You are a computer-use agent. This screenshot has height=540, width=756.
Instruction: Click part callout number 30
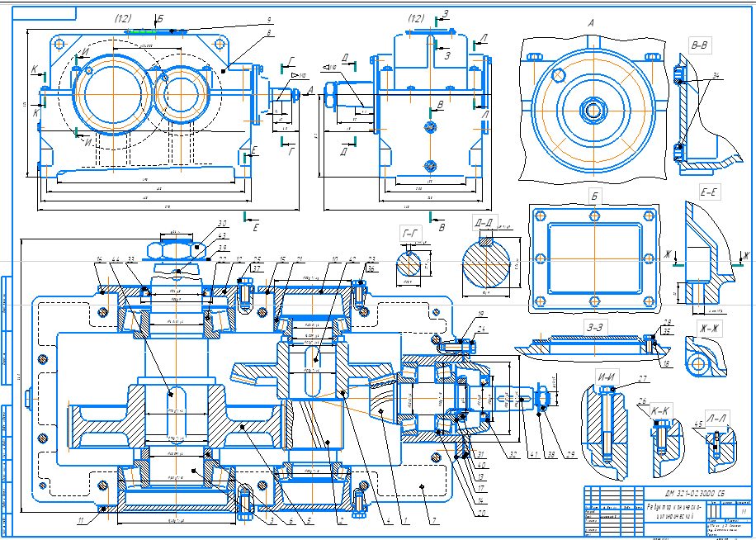click(x=222, y=224)
